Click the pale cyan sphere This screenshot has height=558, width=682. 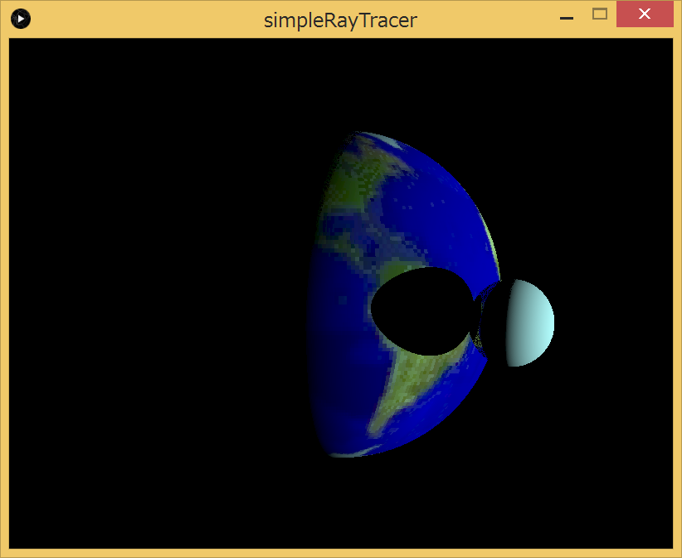525,322
